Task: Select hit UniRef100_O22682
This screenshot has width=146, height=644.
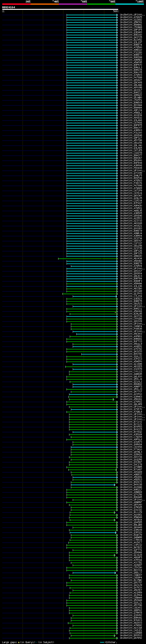Action: (131, 20)
